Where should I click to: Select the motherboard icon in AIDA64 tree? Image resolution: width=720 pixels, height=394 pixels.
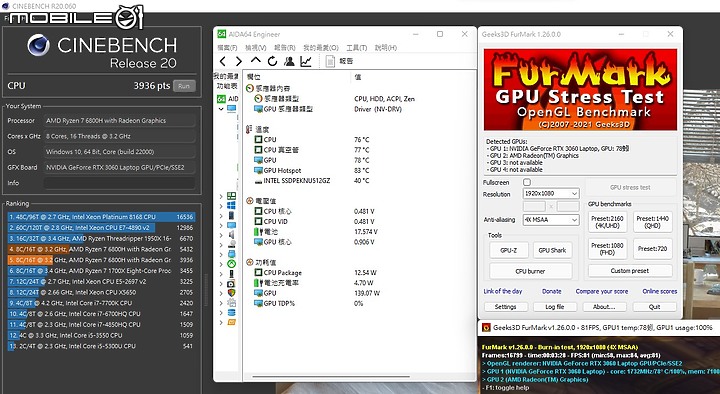(x=231, y=196)
